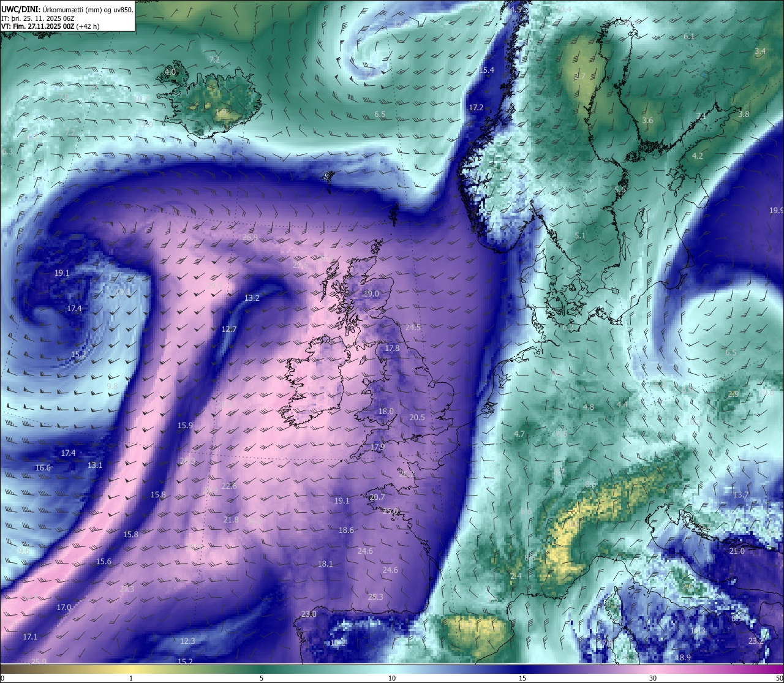Click the 15 tick label on the color scale
Viewport: 784px width, 683px height.
pos(522,678)
